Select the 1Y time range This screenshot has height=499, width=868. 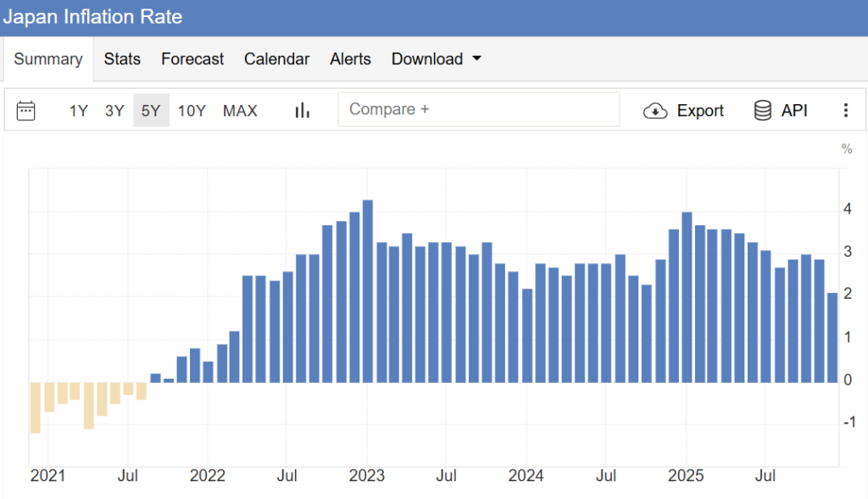79,110
